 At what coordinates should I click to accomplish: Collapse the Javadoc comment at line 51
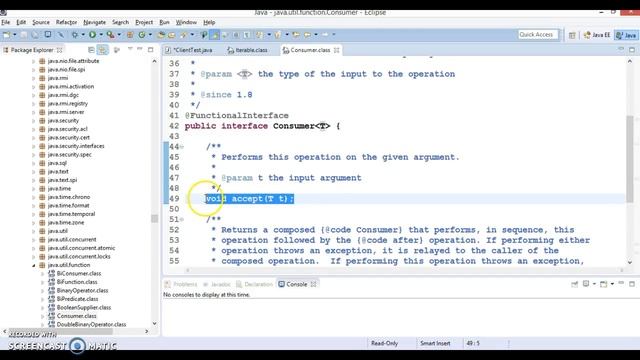(182, 220)
